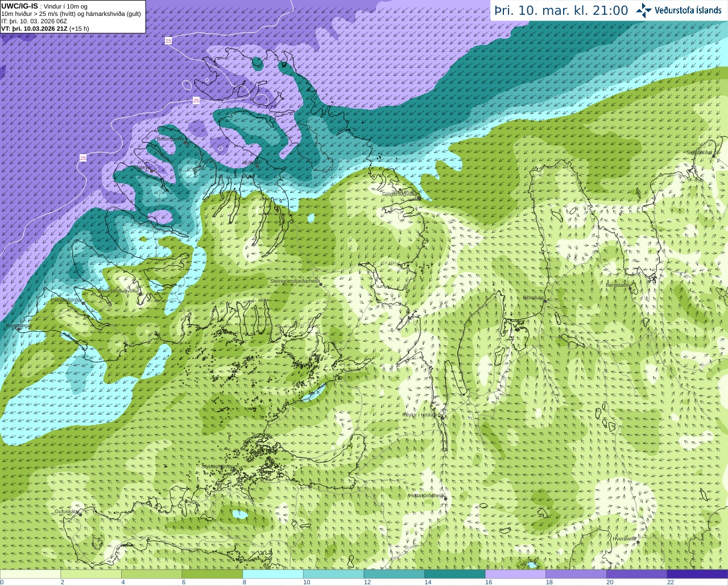
Task: Click the Bolungarvík station label
Action: coord(171,139)
